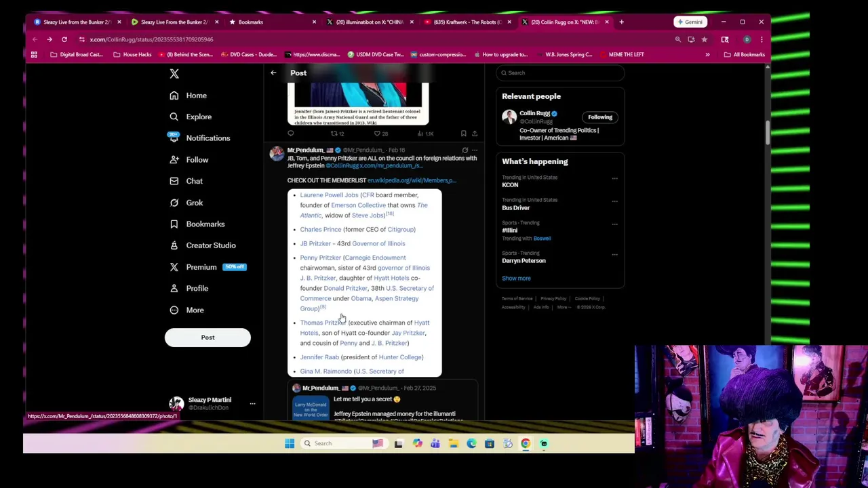View analytics for the post with 1.1K views
868x488 pixels.
[x=425, y=134]
